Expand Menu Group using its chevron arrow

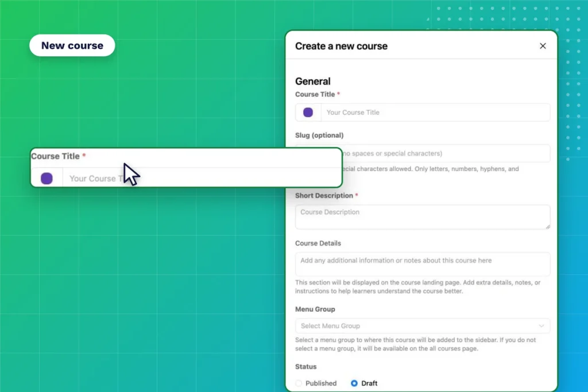click(541, 325)
